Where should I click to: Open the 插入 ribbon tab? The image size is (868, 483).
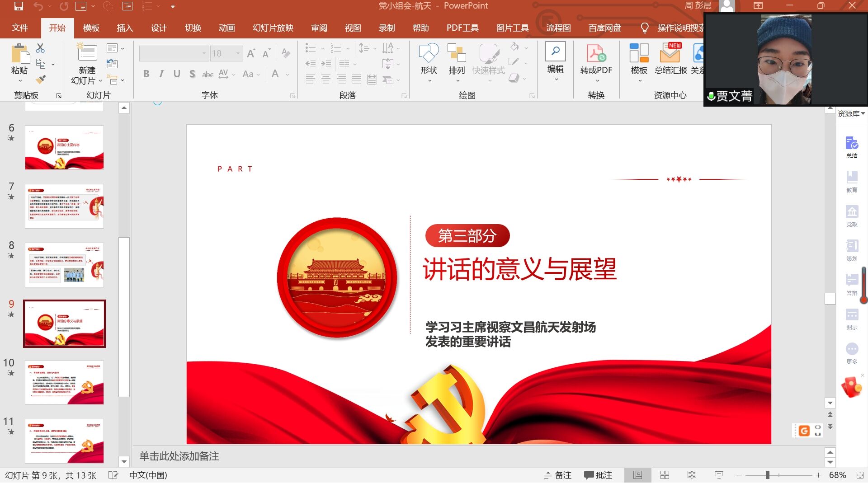125,28
